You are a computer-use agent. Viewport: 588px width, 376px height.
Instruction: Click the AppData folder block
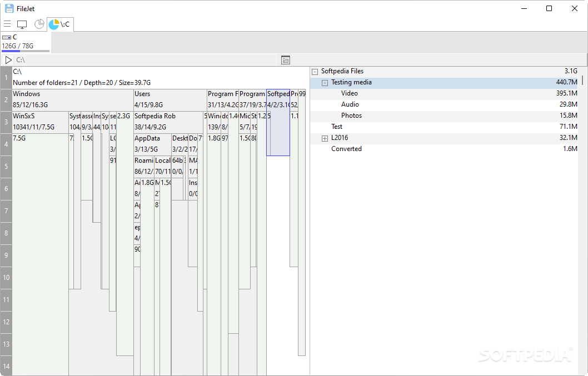(153, 144)
